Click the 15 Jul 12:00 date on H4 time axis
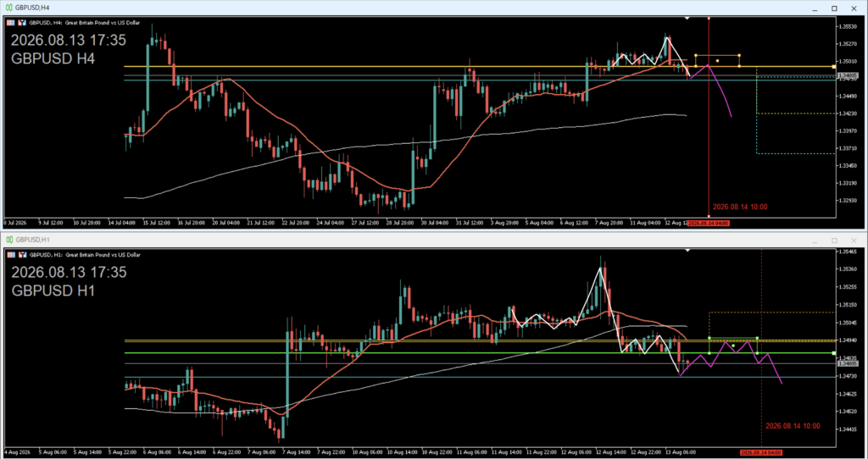 tap(159, 223)
